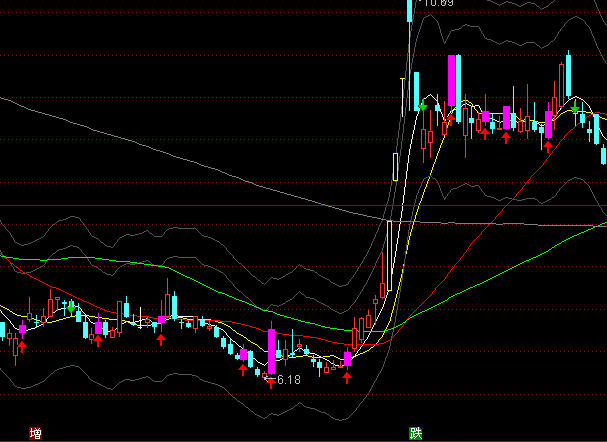The height and width of the screenshot is (442, 607).
Task: Select the tall magenta candle right after the surge
Action: click(453, 82)
